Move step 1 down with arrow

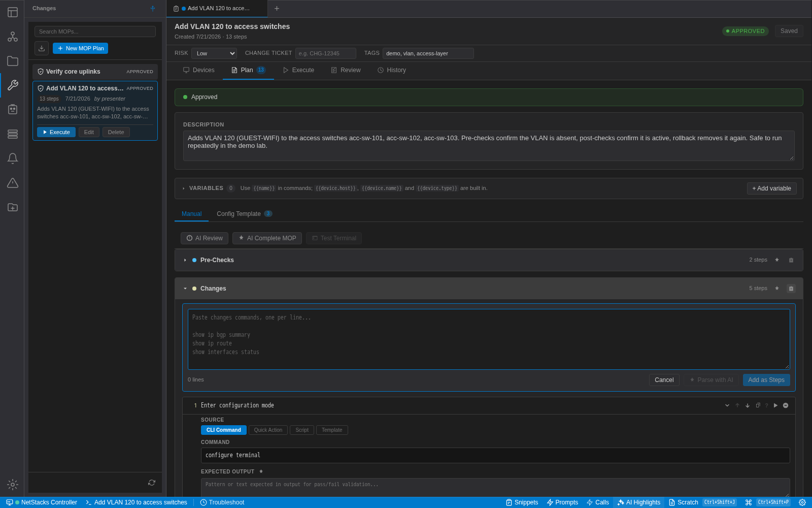pyautogui.click(x=748, y=405)
